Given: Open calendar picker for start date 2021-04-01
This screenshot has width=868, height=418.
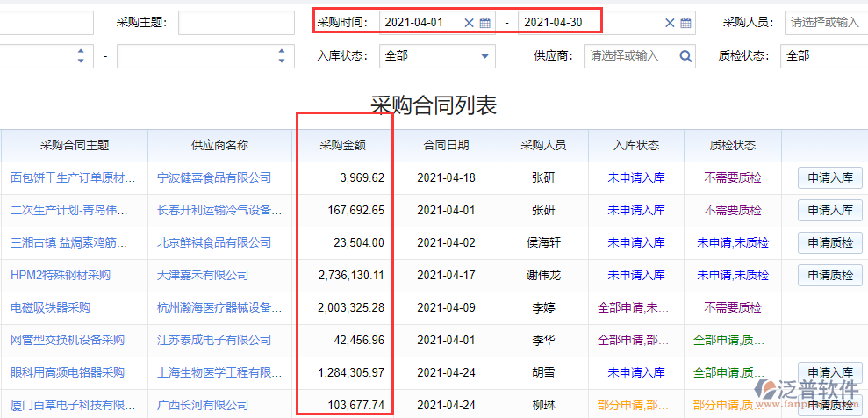Looking at the screenshot, I should coord(484,23).
